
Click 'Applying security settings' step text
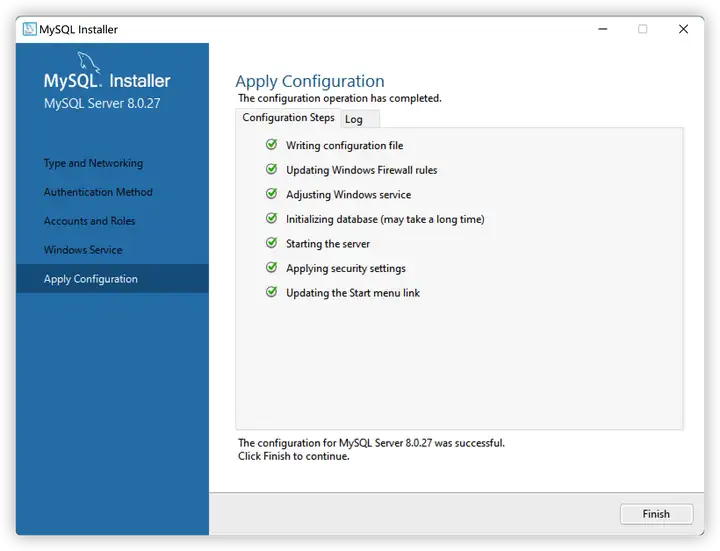click(346, 269)
